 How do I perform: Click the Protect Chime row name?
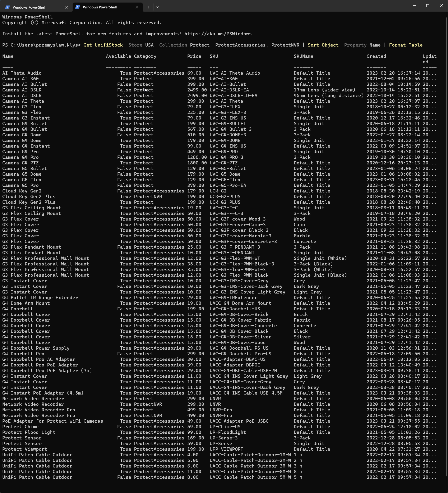(21, 427)
